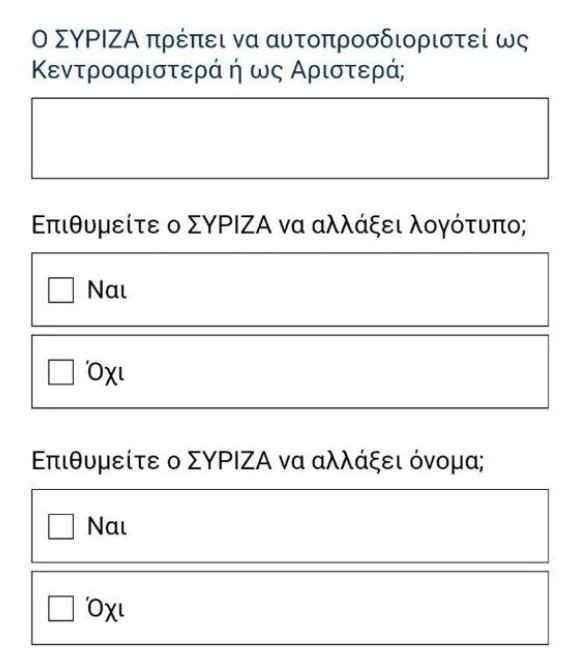Click blank space inside Όχι row for λογότυπο
This screenshot has height=665, width=571.
335,372
